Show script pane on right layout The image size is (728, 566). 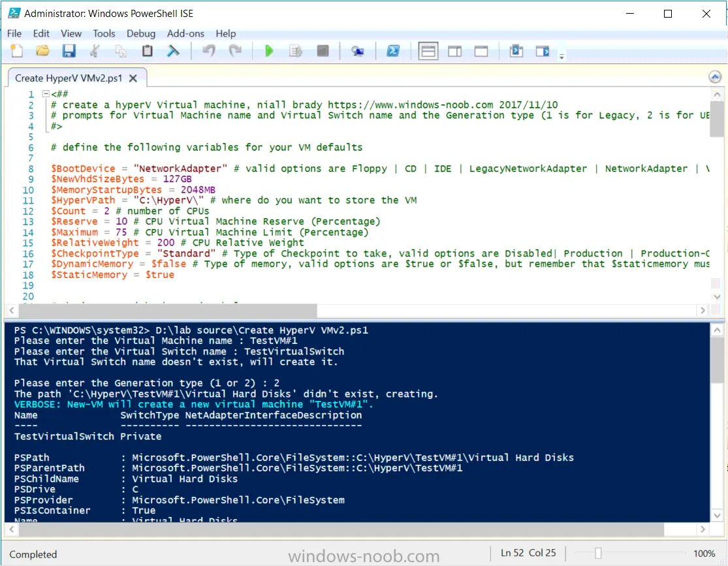(454, 51)
